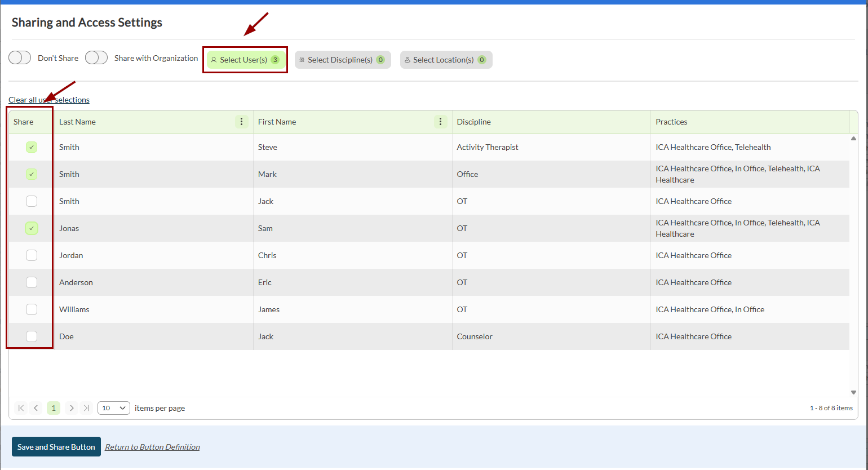Image resolution: width=868 pixels, height=470 pixels.
Task: Tick the share checkbox for Chris Jordan
Action: click(32, 255)
